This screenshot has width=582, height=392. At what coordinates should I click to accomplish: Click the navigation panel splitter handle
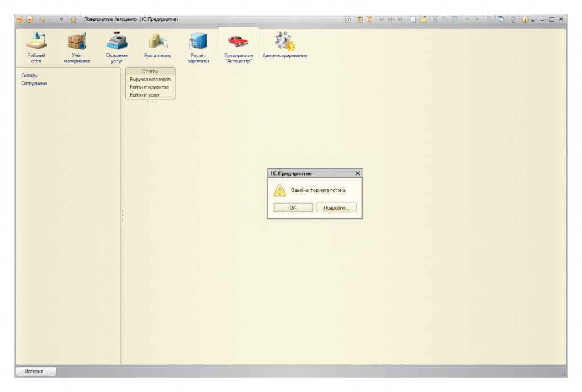coord(123,215)
